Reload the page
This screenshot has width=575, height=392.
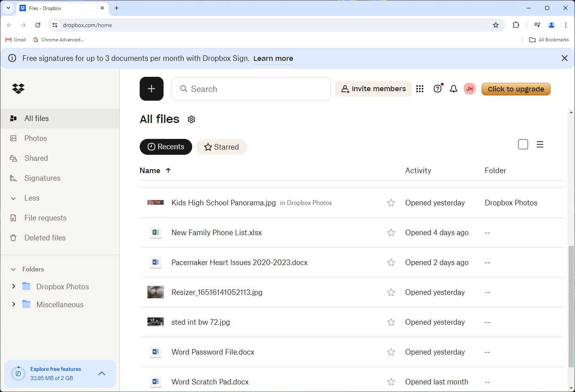(x=38, y=25)
